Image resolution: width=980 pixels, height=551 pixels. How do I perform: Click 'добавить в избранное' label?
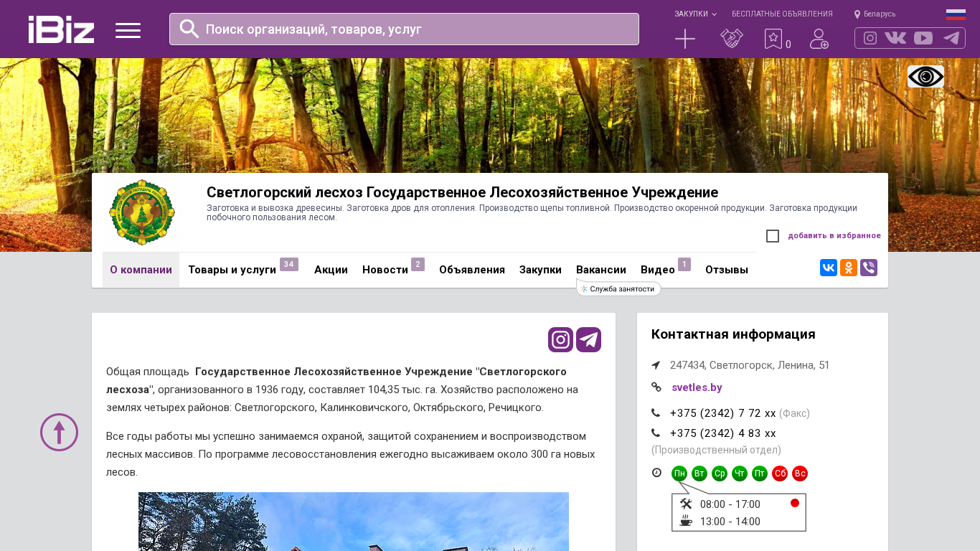click(834, 235)
